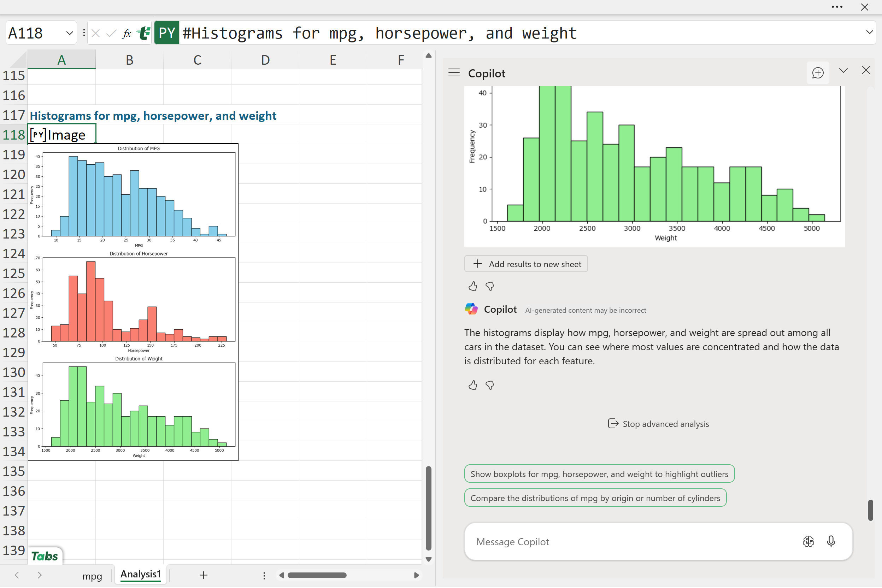
Task: Click thumbs down under histogram results
Action: pos(489,287)
